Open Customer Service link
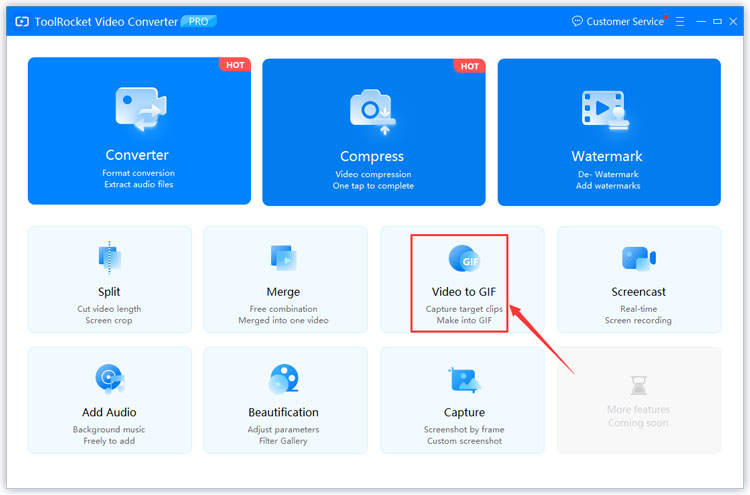Screen dimensions: 750x495 click(625, 22)
